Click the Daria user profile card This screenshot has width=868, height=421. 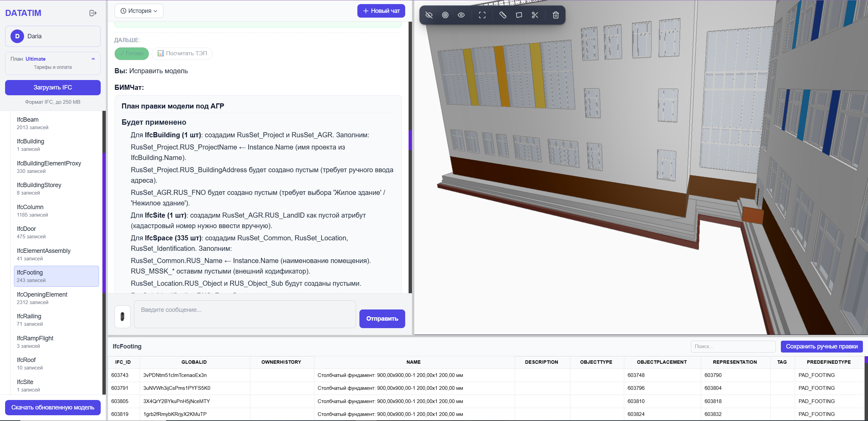pos(53,36)
